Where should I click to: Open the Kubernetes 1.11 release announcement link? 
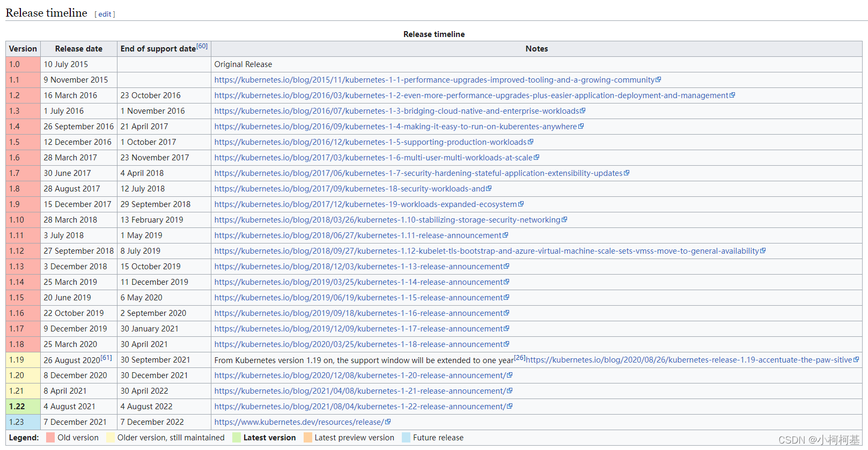[358, 235]
